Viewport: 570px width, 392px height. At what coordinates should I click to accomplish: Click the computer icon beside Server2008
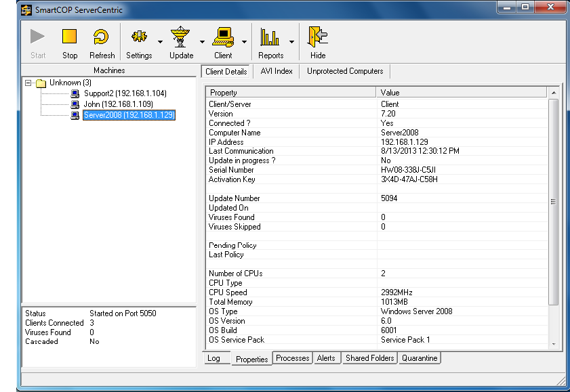click(x=75, y=115)
